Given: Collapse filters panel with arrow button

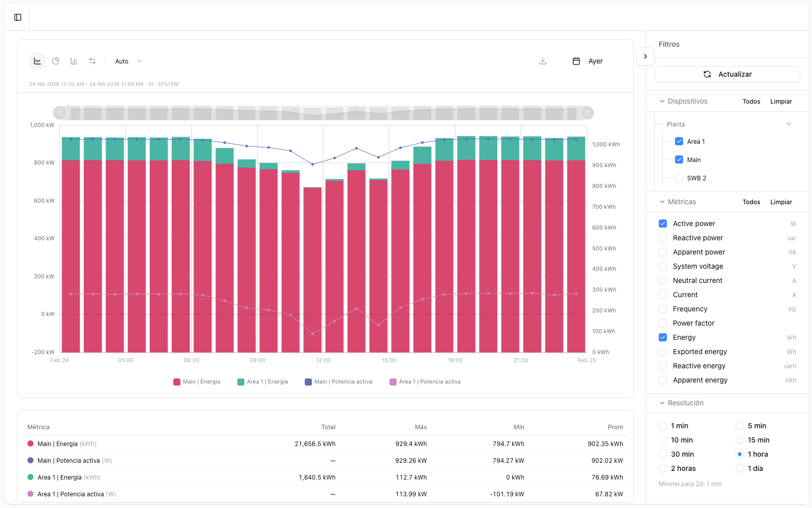Looking at the screenshot, I should pos(645,56).
